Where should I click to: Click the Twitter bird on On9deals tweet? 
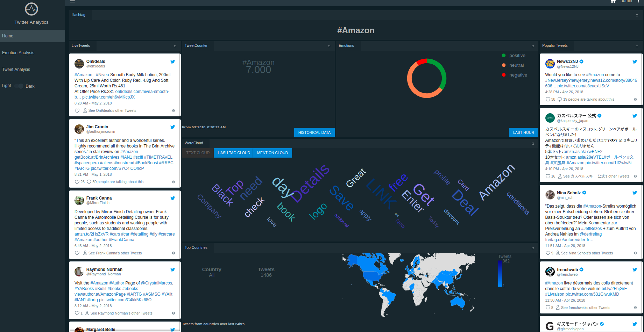click(x=172, y=62)
